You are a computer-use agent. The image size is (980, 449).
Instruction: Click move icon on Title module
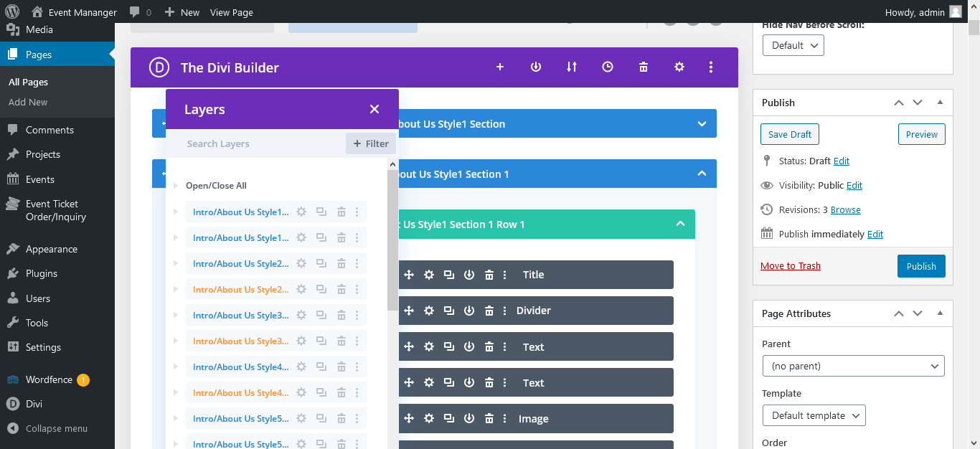[x=409, y=275]
